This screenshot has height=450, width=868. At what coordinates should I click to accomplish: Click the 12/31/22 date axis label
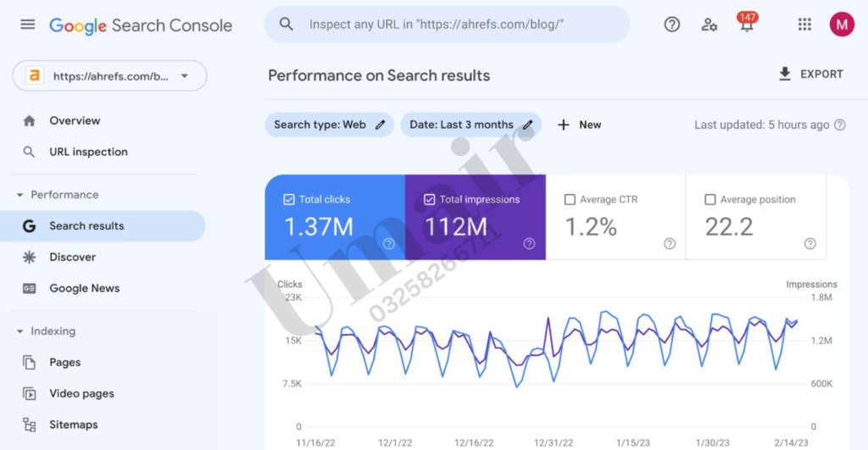[554, 443]
